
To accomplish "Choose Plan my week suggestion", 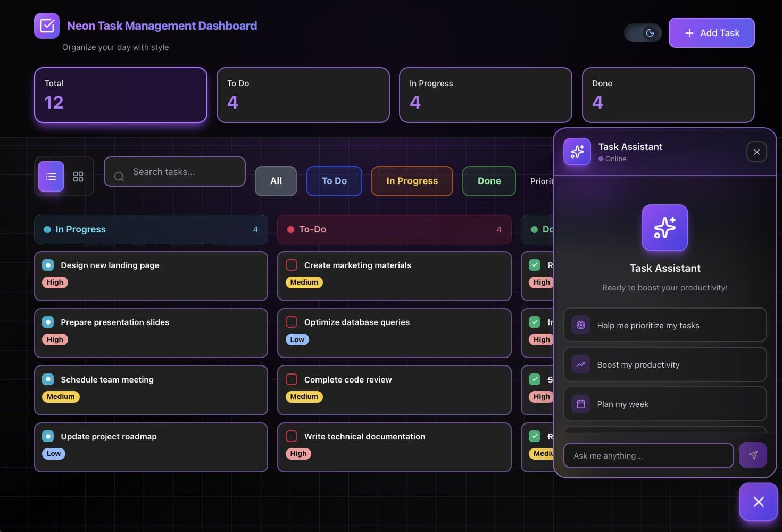I will (665, 404).
